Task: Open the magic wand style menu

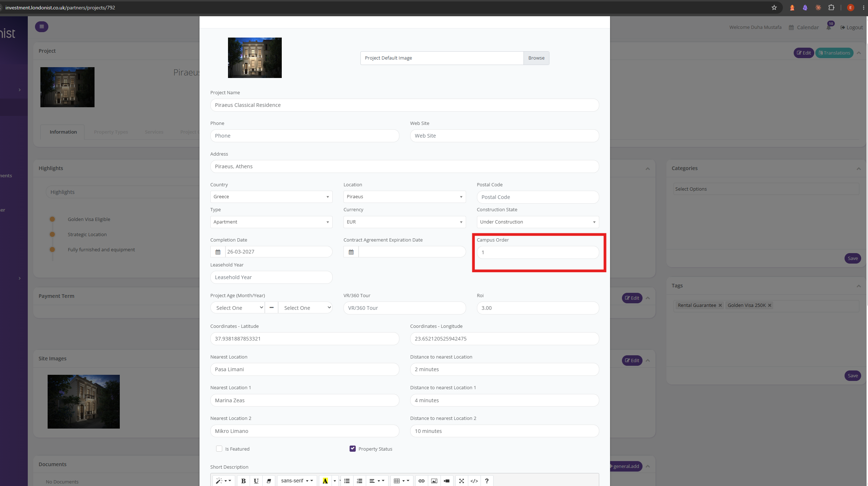Action: tap(223, 481)
